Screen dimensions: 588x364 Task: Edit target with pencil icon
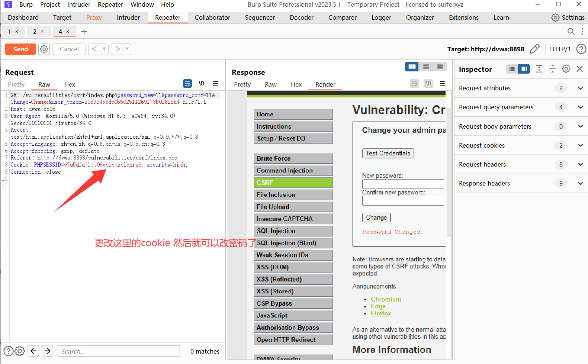(x=534, y=49)
